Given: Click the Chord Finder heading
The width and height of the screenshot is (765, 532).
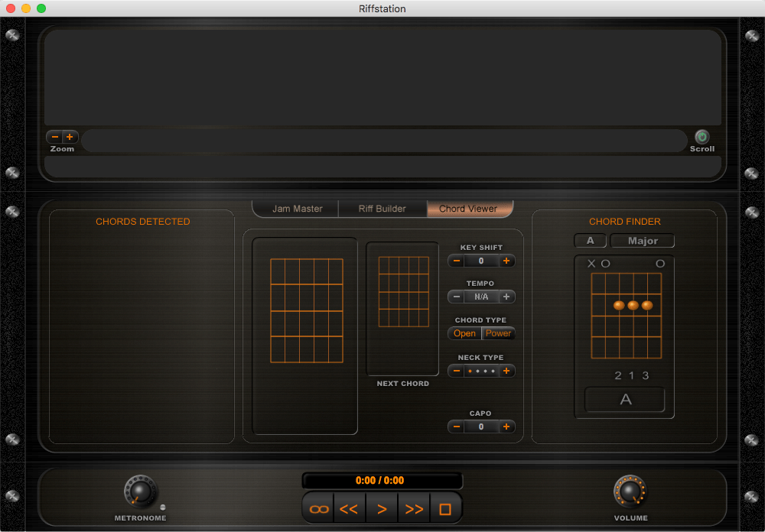Looking at the screenshot, I should pos(625,222).
